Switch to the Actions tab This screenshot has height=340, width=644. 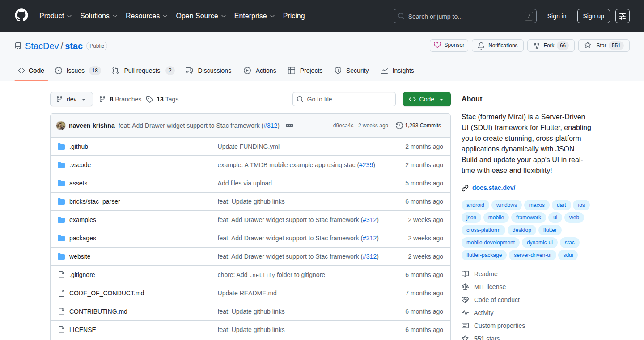(x=260, y=71)
